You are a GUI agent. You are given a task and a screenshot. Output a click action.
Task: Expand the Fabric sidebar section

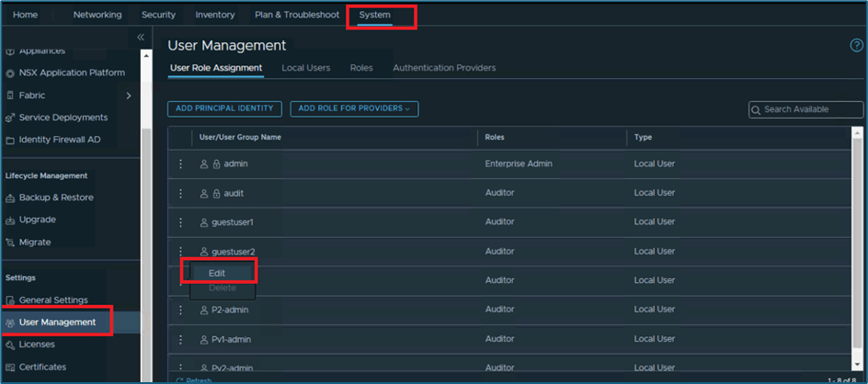[128, 96]
